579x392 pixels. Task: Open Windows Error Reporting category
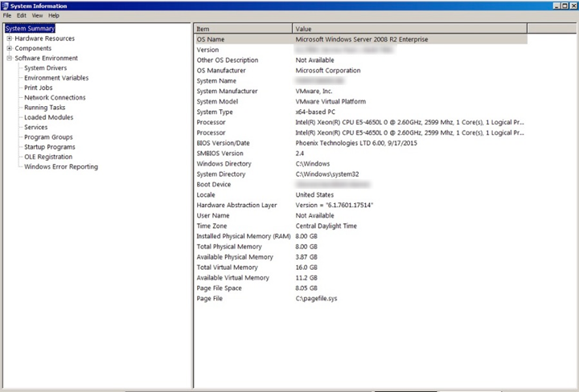click(61, 167)
